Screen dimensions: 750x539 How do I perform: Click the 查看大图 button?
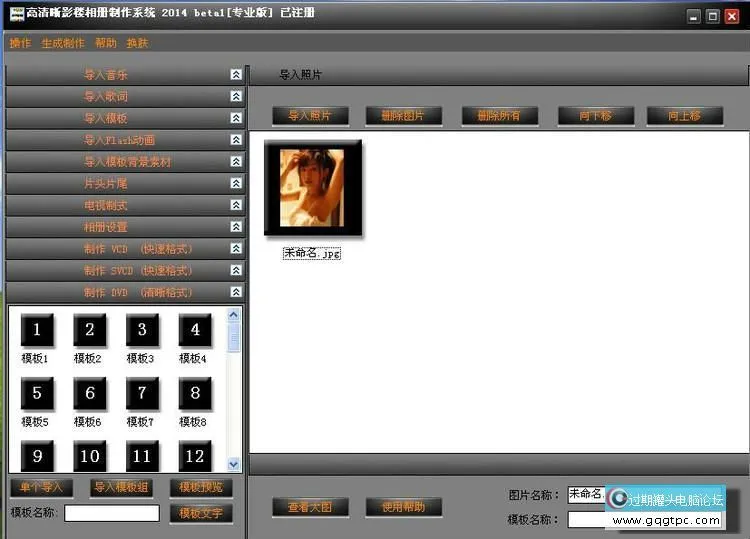(310, 507)
